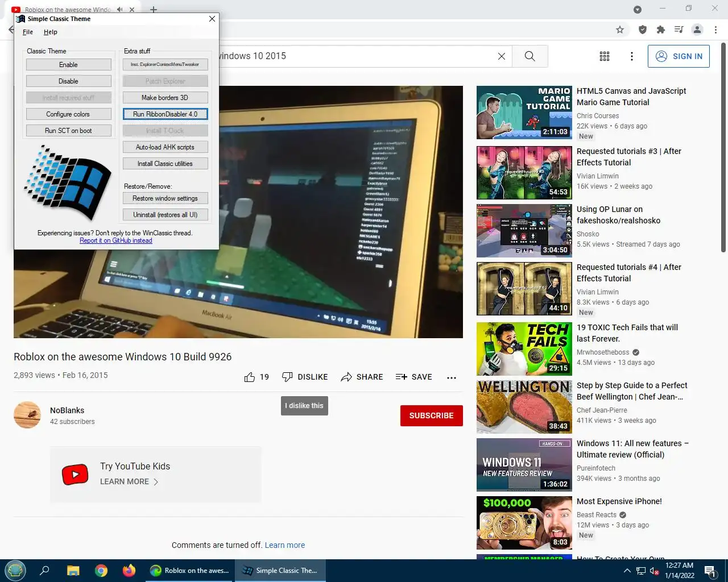Image resolution: width=728 pixels, height=582 pixels.
Task: Open Chrome three-dot menu
Action: (715, 30)
